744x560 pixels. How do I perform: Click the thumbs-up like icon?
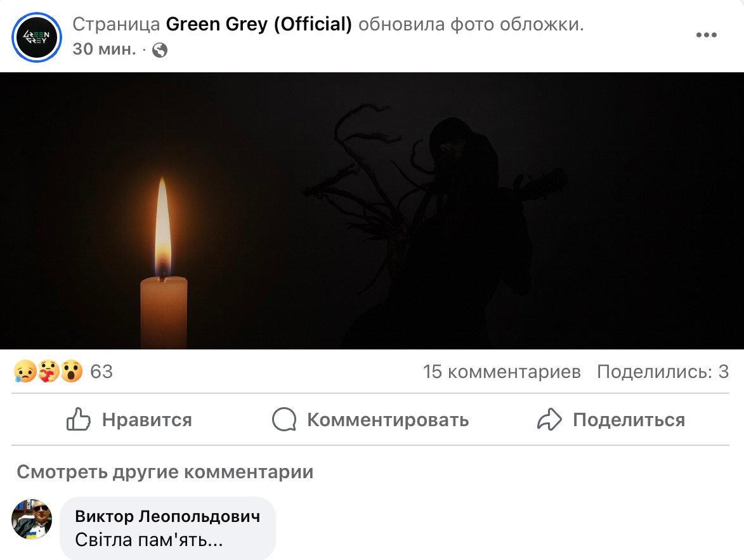click(x=78, y=420)
